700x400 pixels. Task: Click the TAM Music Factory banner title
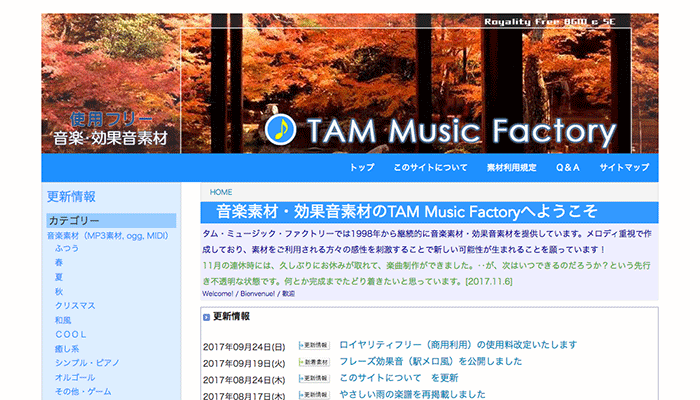pyautogui.click(x=462, y=131)
